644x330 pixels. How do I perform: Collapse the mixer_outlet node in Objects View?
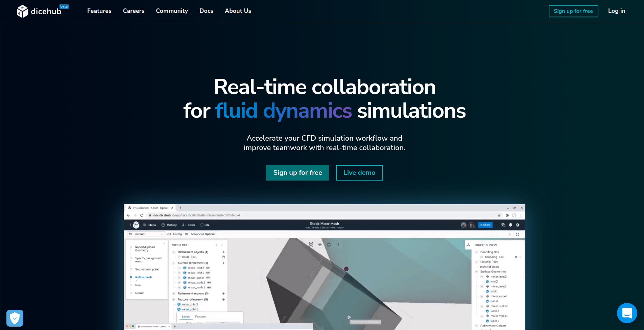482,297
